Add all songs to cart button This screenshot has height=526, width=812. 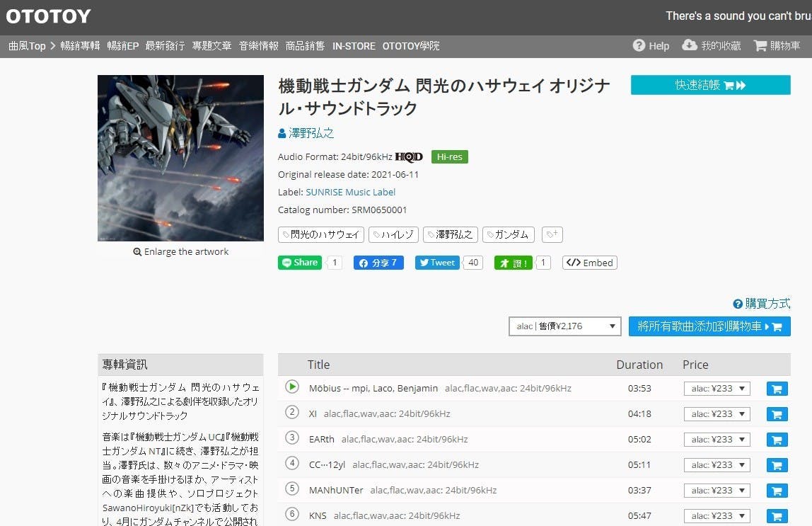pyautogui.click(x=709, y=326)
